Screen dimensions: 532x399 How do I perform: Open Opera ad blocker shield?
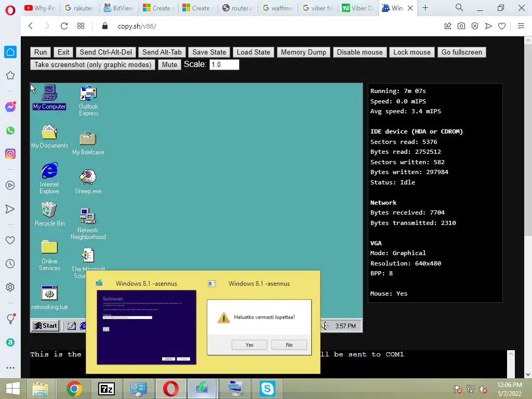click(475, 26)
